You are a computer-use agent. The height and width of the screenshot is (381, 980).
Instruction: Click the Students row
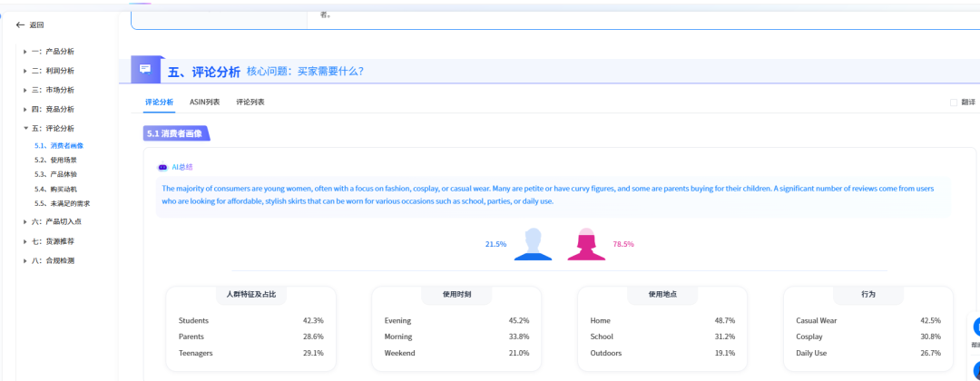(250, 320)
